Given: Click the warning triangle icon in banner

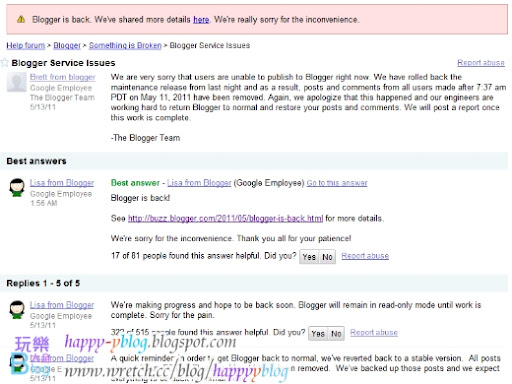Looking at the screenshot, I should point(21,19).
